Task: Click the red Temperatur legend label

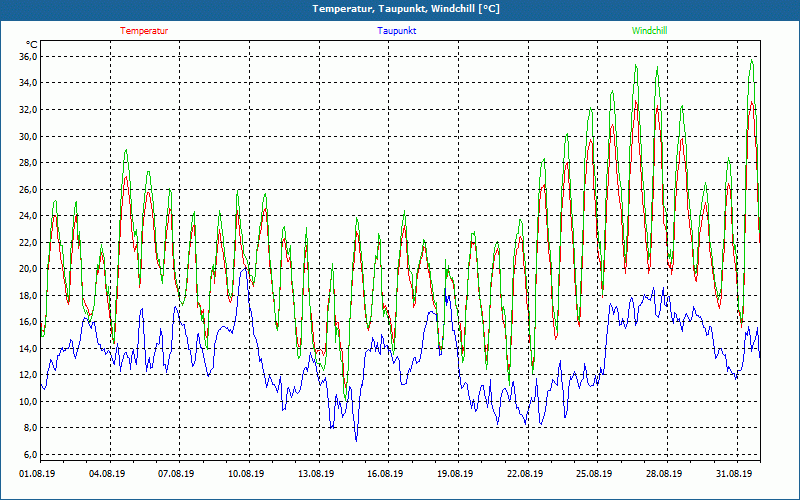Action: pyautogui.click(x=144, y=31)
